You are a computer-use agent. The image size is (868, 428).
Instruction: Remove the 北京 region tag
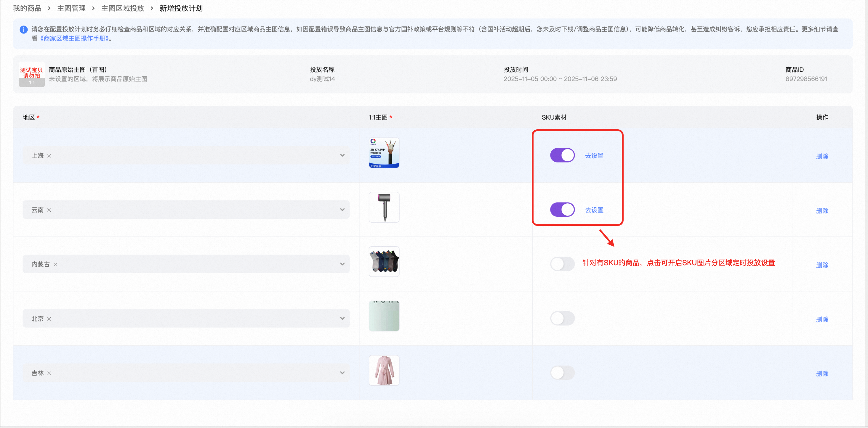tap(49, 318)
